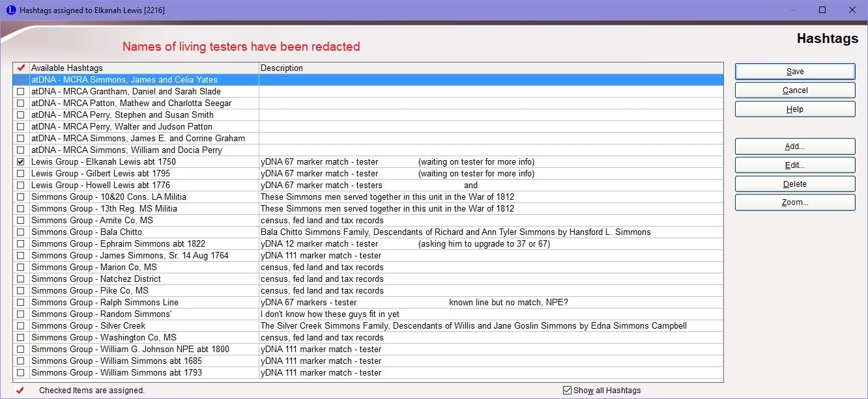Viewport: 868px width, 399px height.
Task: Click the Save button
Action: [795, 72]
